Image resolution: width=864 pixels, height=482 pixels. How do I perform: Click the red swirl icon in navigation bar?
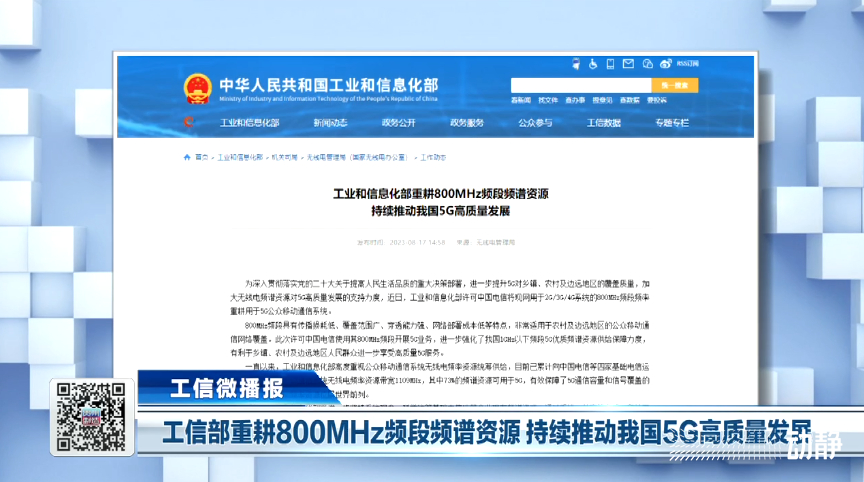[x=188, y=122]
